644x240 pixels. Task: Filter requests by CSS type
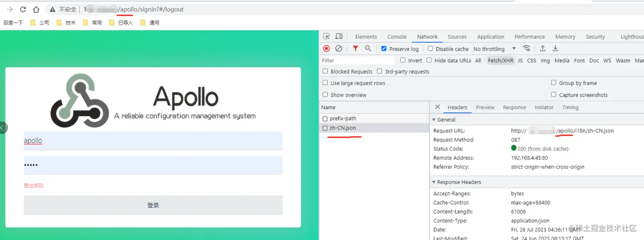pos(532,60)
